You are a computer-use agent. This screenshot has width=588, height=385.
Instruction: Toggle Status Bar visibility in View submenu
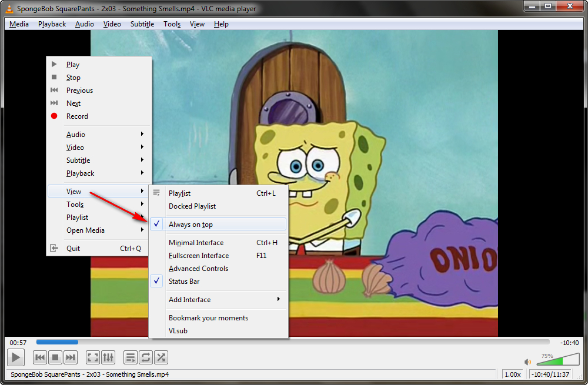click(184, 282)
